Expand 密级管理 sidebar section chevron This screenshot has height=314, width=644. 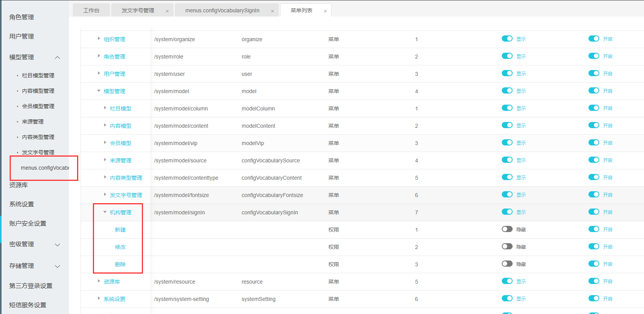[57, 245]
